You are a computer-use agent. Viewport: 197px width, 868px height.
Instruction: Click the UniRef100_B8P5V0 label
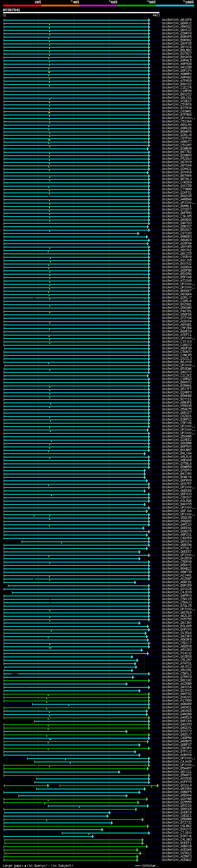coord(177,446)
